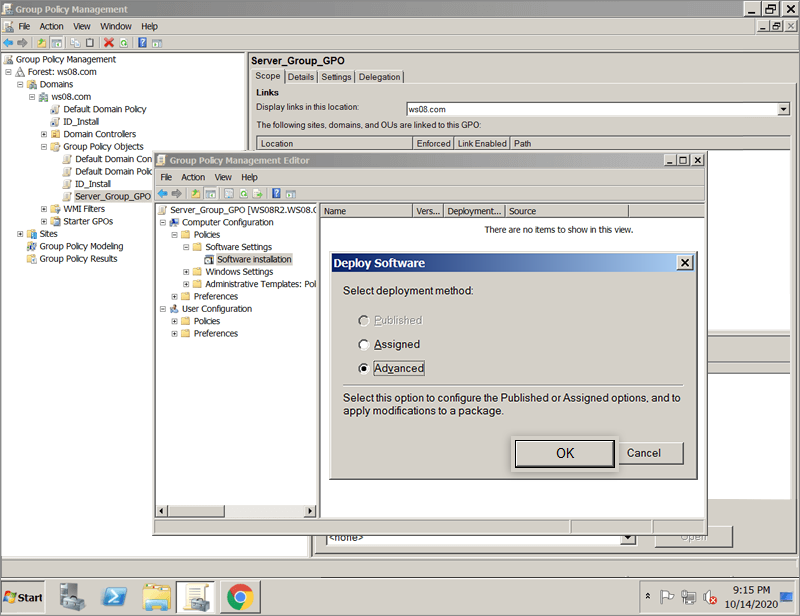Expand the Sites node in the tree

tap(20, 234)
